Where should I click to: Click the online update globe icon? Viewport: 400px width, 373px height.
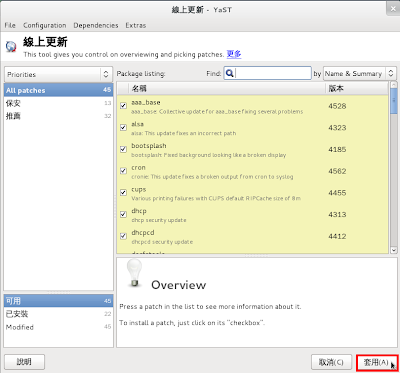11,47
